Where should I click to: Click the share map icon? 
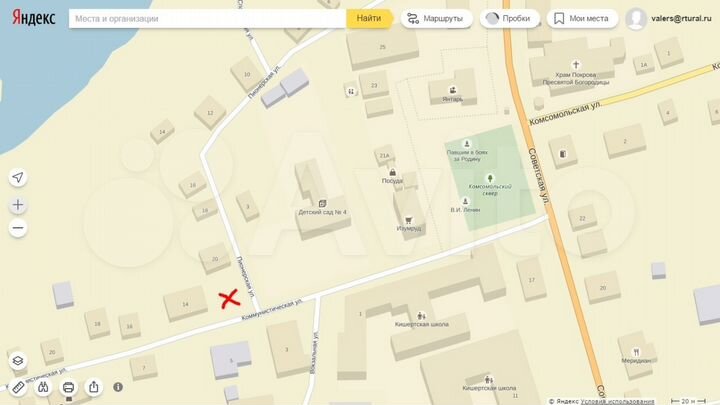tap(94, 387)
